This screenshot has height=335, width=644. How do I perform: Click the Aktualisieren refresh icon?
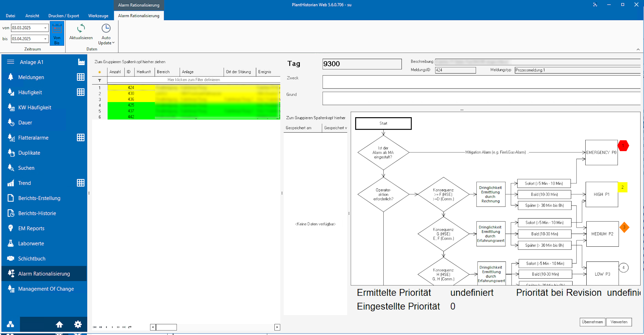(x=81, y=29)
